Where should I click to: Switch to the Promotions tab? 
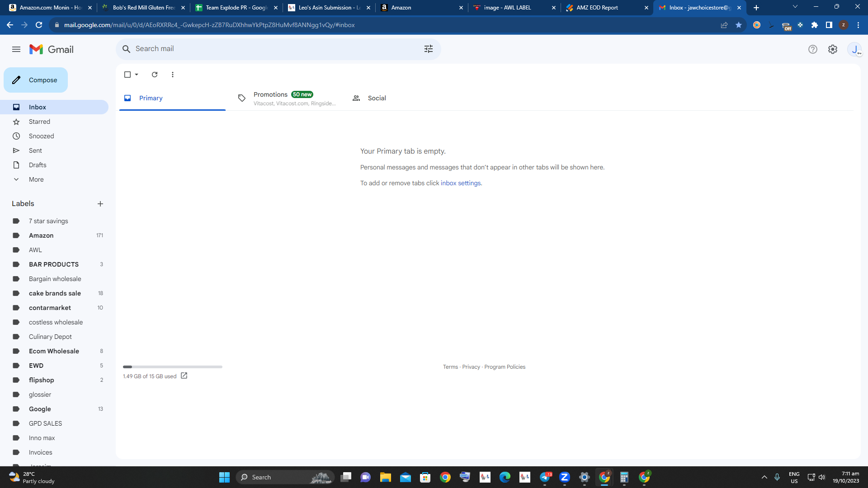point(287,98)
